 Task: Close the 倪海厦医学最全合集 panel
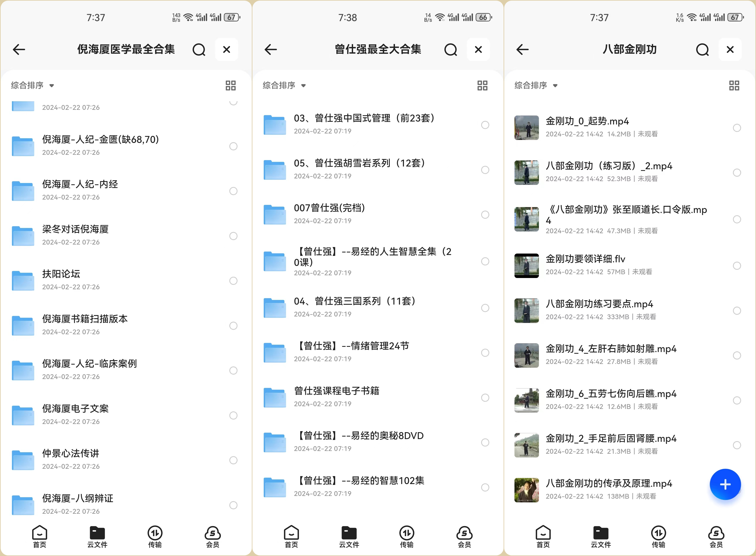click(227, 50)
